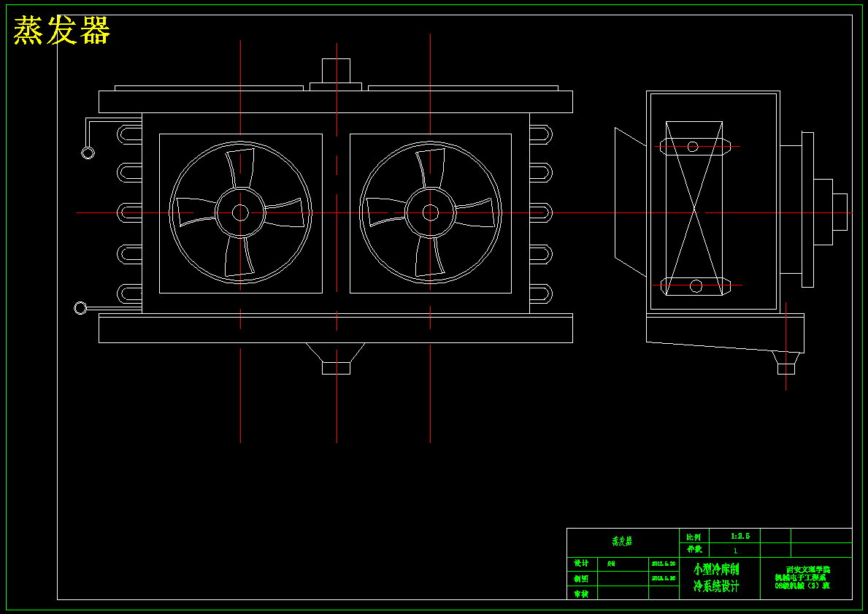The height and width of the screenshot is (614, 868).
Task: Pick the lower-left refrigerant pipe end circle
Action: (80, 308)
